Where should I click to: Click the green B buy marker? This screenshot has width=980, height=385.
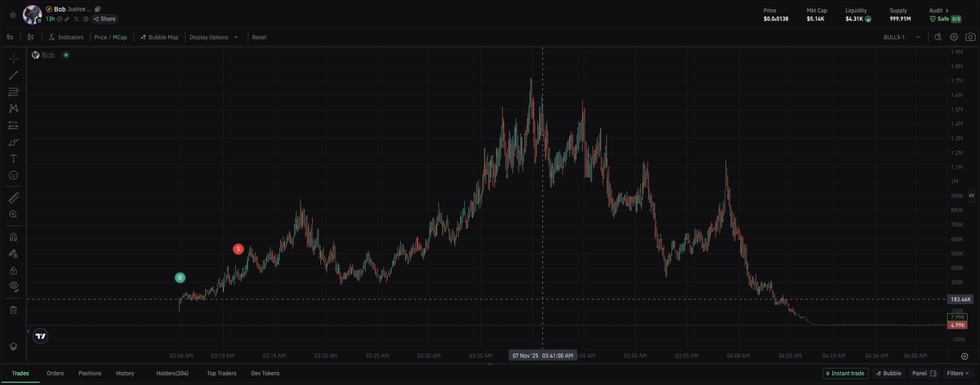tap(180, 277)
